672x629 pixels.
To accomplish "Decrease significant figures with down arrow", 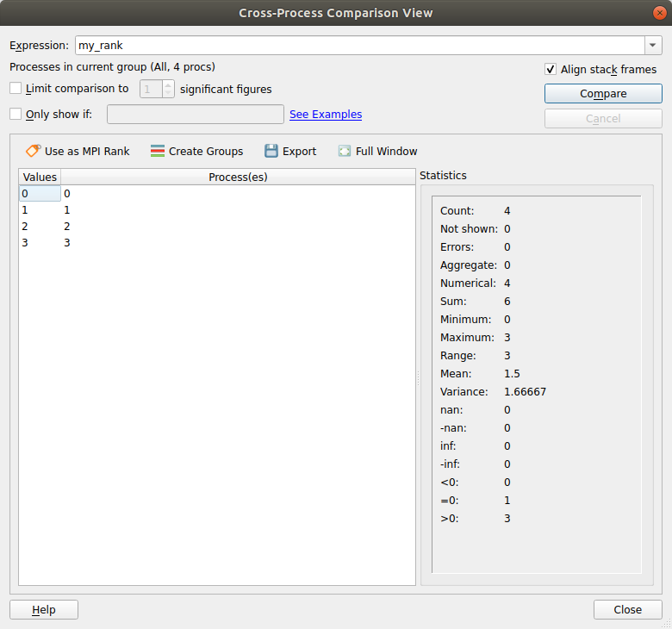I will click(168, 93).
